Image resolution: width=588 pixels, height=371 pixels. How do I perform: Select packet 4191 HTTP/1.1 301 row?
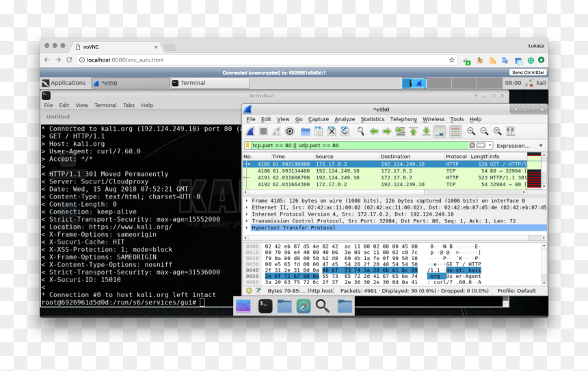pos(384,177)
